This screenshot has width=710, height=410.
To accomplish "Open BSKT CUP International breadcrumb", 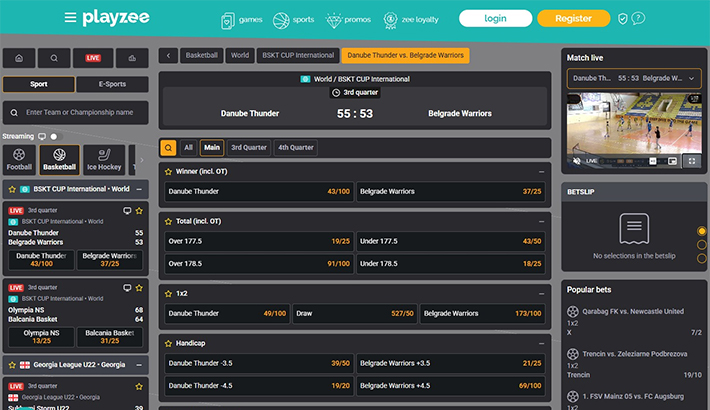I will coord(298,56).
